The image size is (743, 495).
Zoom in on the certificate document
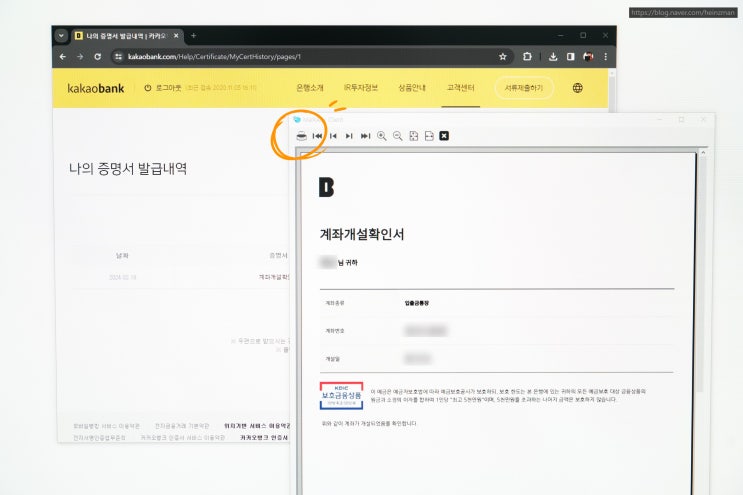(x=381, y=136)
